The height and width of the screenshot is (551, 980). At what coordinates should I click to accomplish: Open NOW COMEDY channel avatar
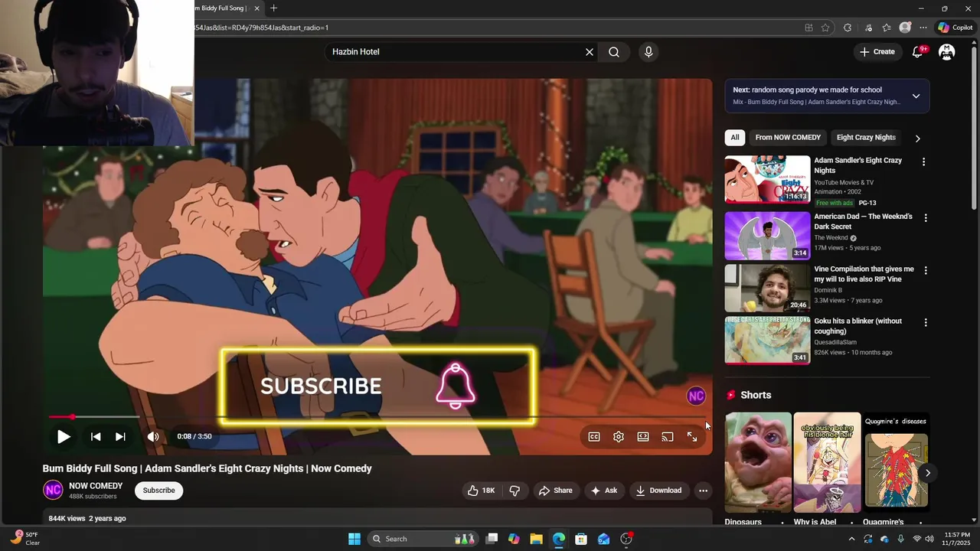[53, 491]
